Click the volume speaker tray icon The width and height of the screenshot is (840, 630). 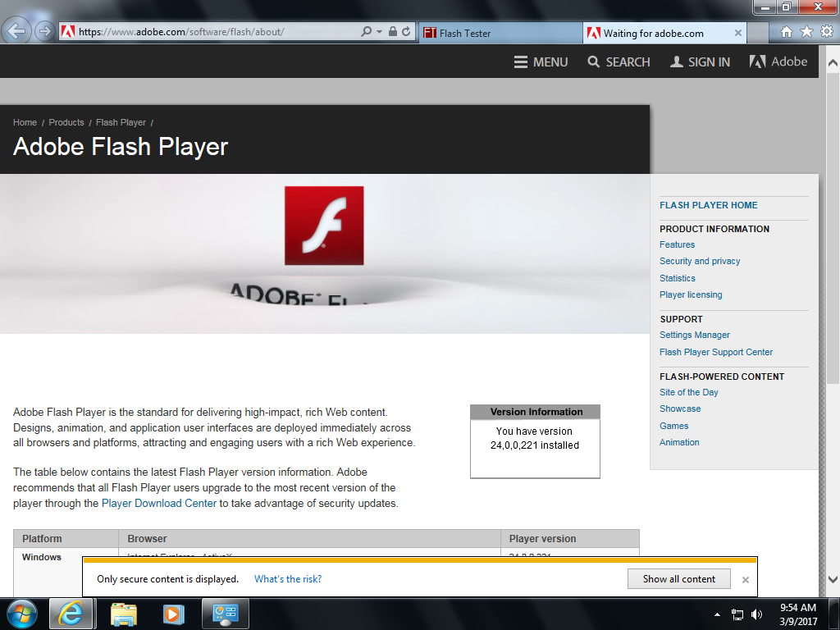point(756,614)
